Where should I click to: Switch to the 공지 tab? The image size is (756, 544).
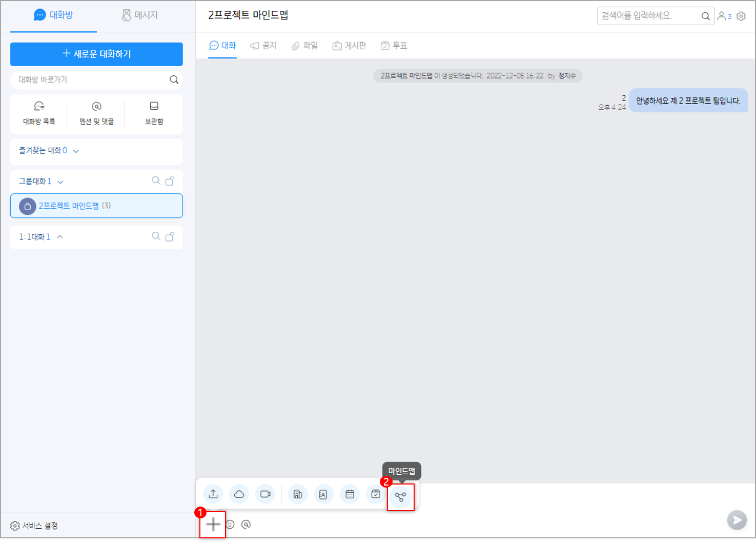tap(263, 46)
